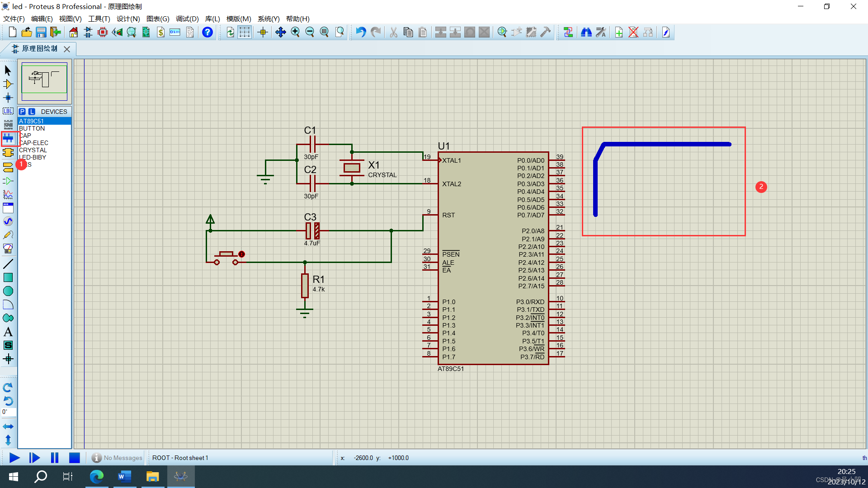
Task: Select the Graph mode tool
Action: coord(8,194)
